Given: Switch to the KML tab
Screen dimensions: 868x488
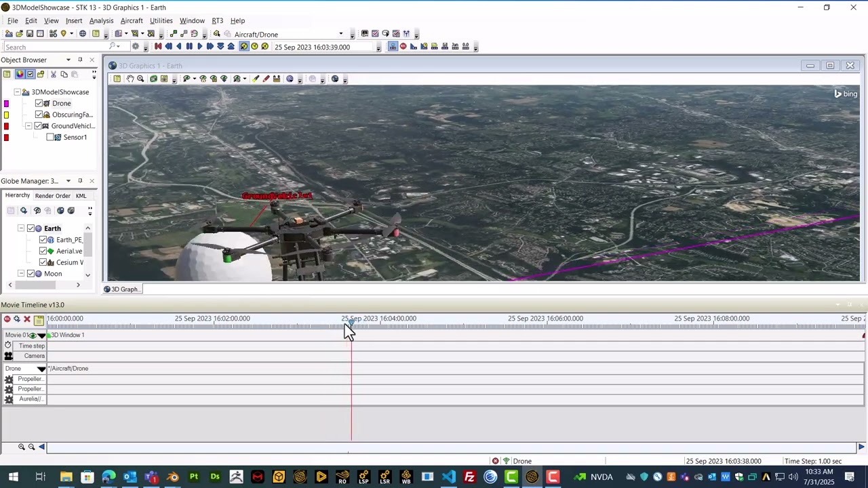Looking at the screenshot, I should click(81, 196).
